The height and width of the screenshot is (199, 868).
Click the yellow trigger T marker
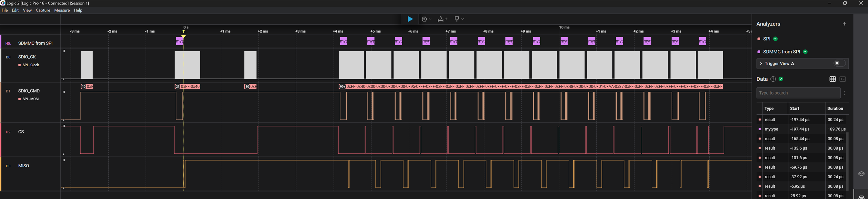184,34
